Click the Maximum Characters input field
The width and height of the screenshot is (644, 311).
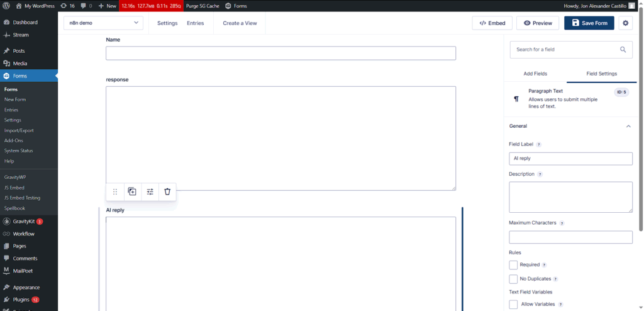point(570,237)
